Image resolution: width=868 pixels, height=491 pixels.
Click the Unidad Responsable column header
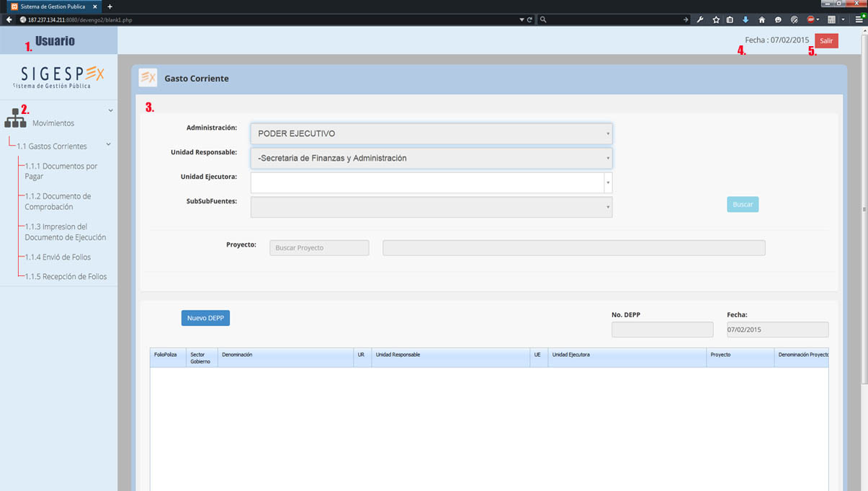point(451,358)
